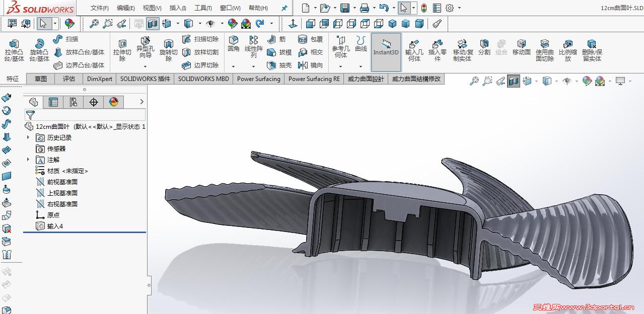Choose the 放样凸台/基体 loft feature
Viewport: 644px width, 314px height.
click(x=79, y=52)
